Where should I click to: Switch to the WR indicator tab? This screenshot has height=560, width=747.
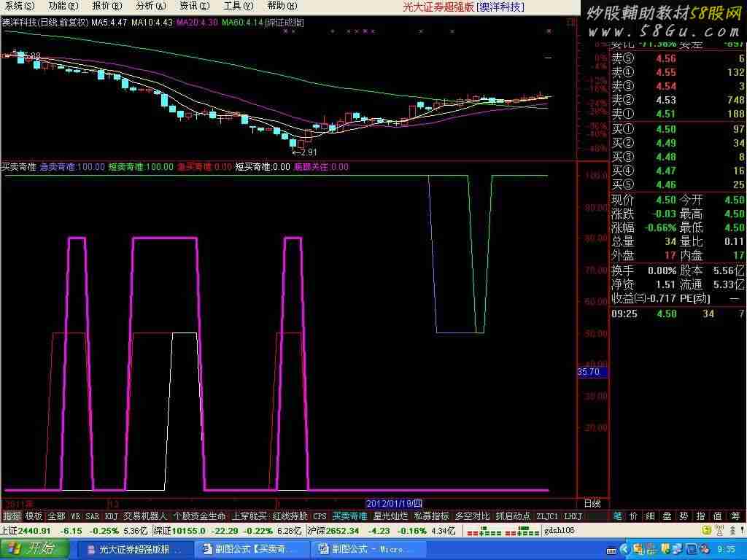(75, 516)
